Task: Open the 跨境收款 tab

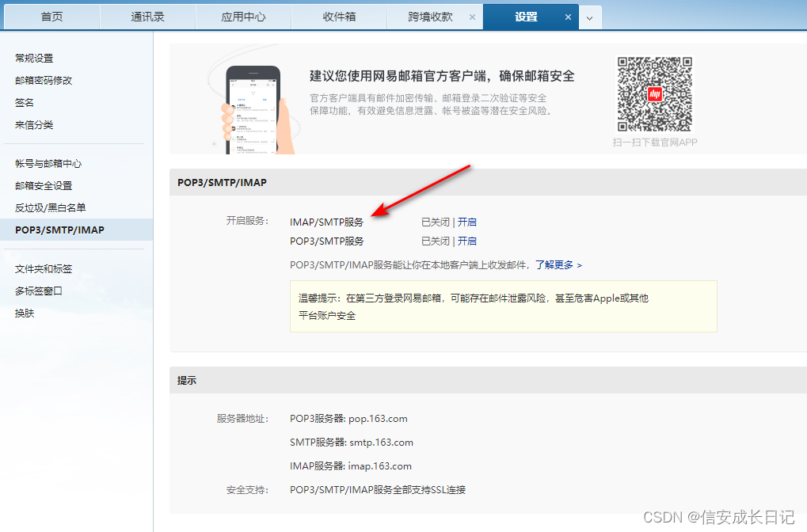Action: (x=430, y=17)
